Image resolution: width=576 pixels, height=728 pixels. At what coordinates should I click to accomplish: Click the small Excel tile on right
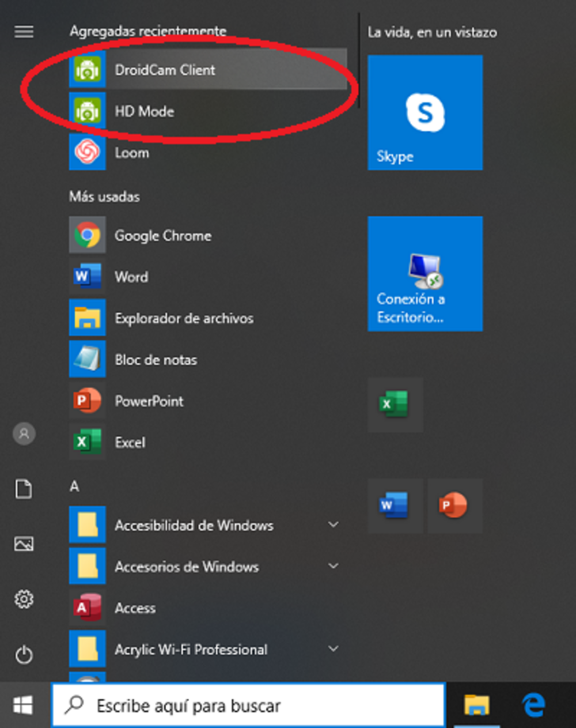(x=395, y=405)
